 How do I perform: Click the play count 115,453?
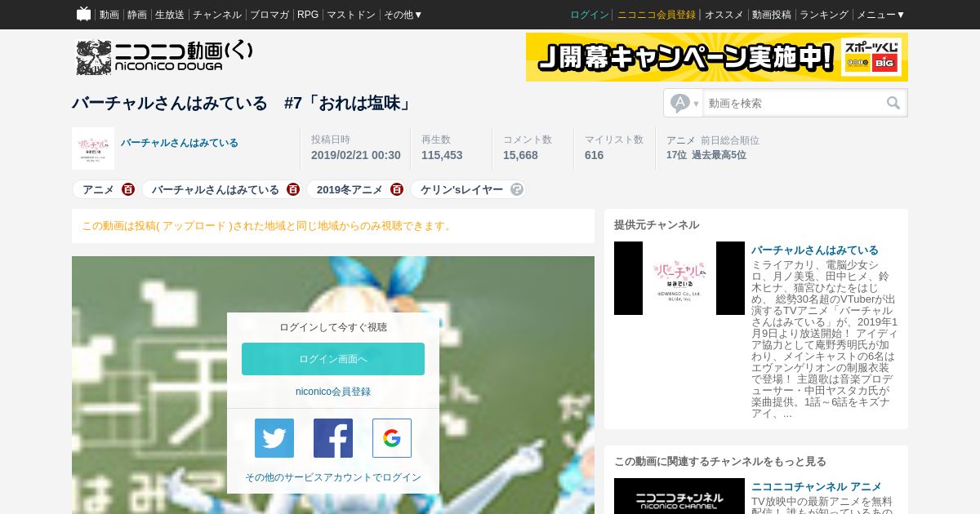pos(442,155)
